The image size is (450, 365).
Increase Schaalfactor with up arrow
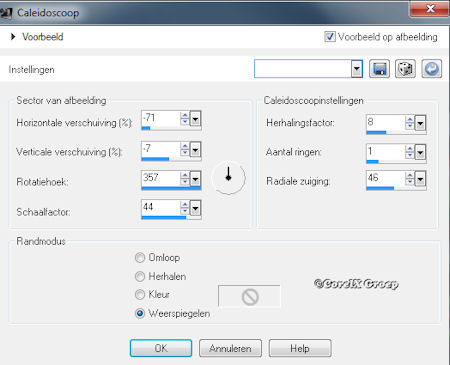coord(185,204)
